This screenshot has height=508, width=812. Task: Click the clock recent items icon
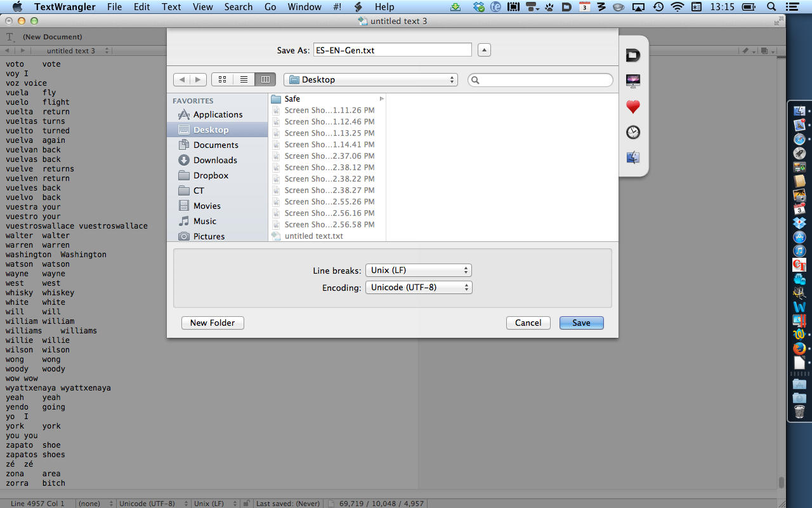click(632, 132)
